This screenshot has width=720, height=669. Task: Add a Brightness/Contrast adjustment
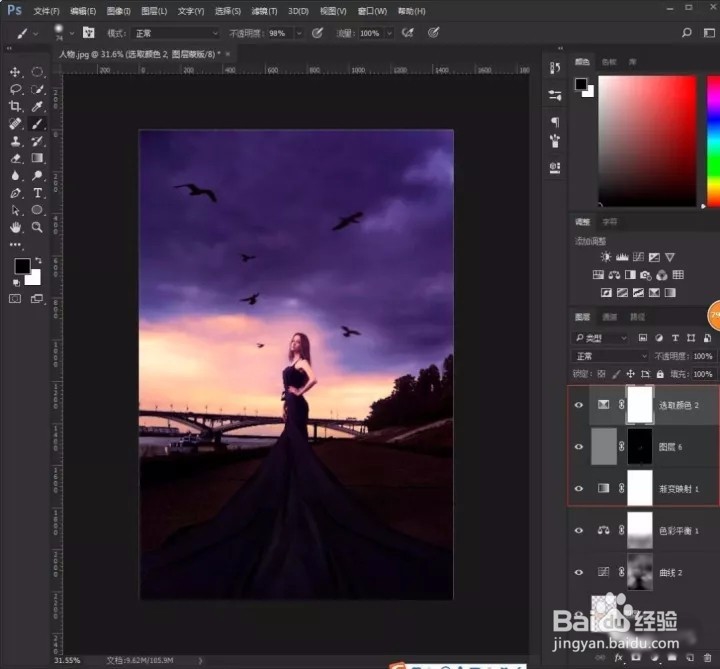tap(606, 257)
